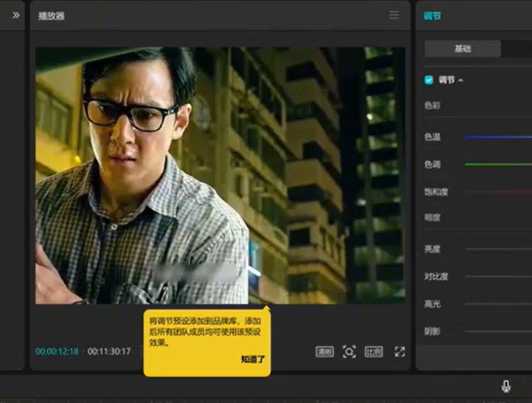This screenshot has height=403, width=532.
Task: Open the 比例 aspect ratio button
Action: 374,351
